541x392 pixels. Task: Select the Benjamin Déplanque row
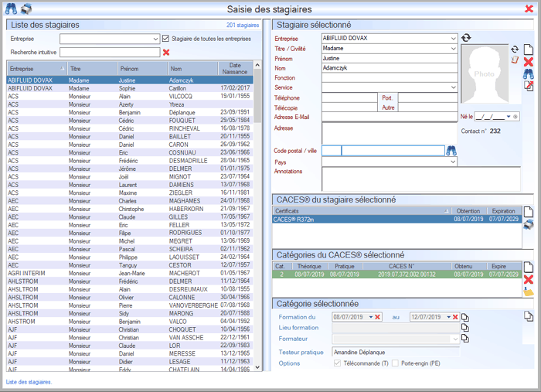click(130, 112)
